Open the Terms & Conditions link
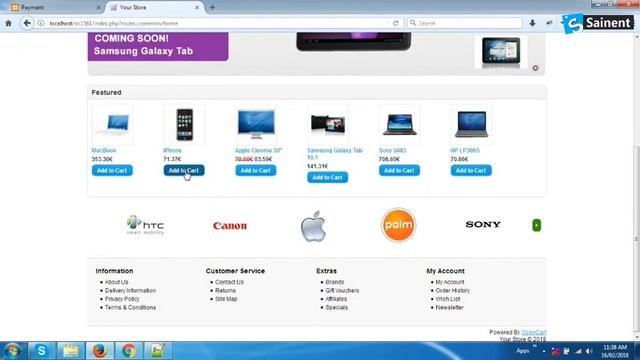Viewport: 640px width, 360px height. [x=130, y=307]
